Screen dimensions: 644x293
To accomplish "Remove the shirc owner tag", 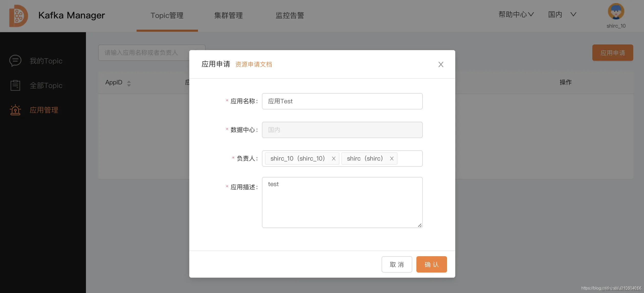I will (x=392, y=159).
